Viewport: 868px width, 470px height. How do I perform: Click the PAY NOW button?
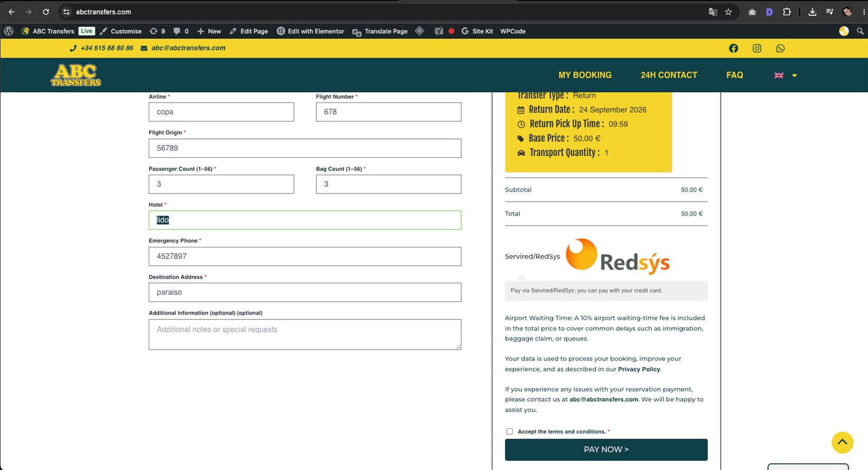606,449
